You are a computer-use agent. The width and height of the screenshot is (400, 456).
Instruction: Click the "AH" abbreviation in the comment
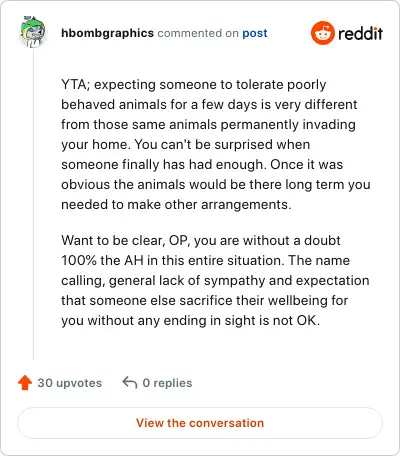tap(134, 261)
